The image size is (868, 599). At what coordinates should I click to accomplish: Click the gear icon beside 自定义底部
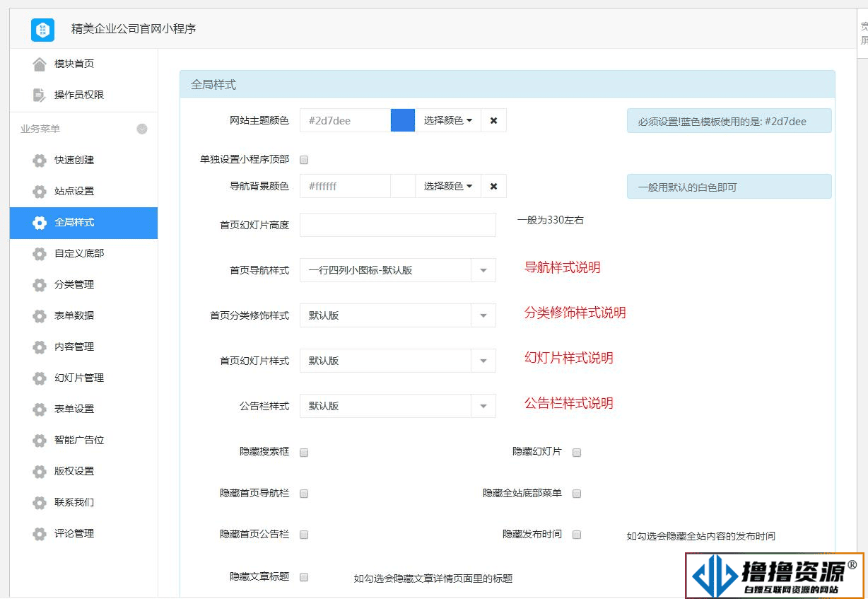(40, 253)
